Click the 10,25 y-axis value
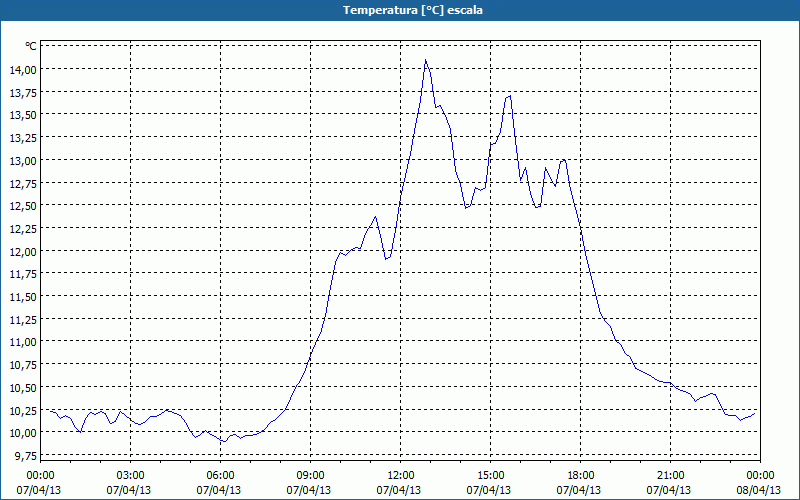Image resolution: width=800 pixels, height=500 pixels. pos(23,410)
